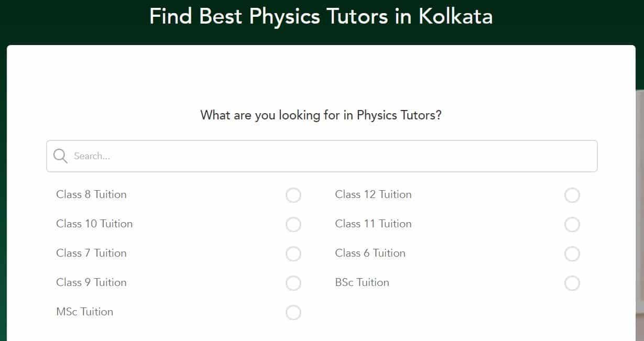Pick the MSc Tuition option
The image size is (644, 341).
pos(293,312)
